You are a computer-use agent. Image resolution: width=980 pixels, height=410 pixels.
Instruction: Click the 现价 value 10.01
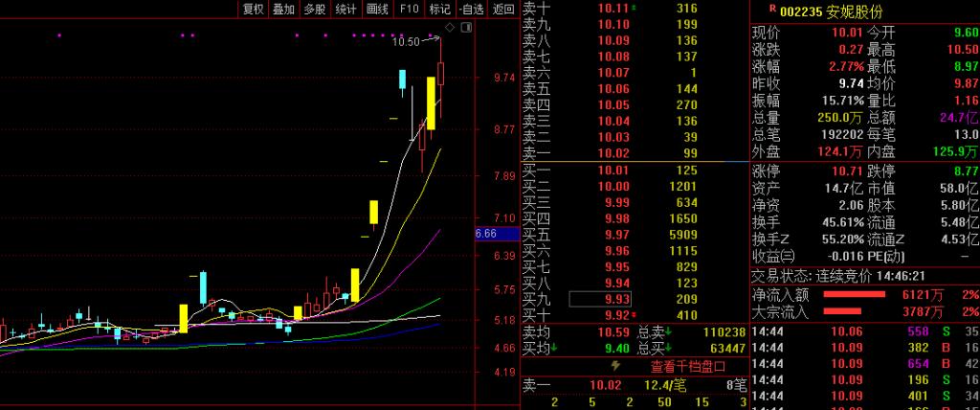point(846,33)
